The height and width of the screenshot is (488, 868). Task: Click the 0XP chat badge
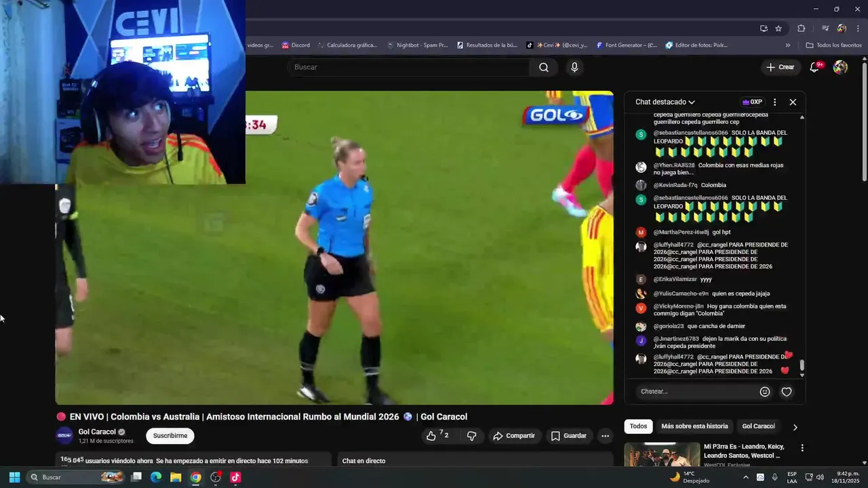coord(752,102)
